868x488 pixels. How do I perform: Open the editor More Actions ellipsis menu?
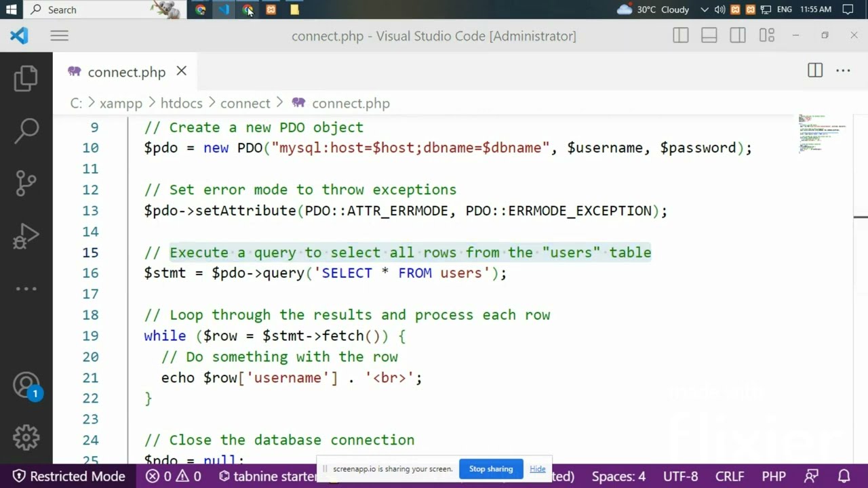pyautogui.click(x=843, y=70)
